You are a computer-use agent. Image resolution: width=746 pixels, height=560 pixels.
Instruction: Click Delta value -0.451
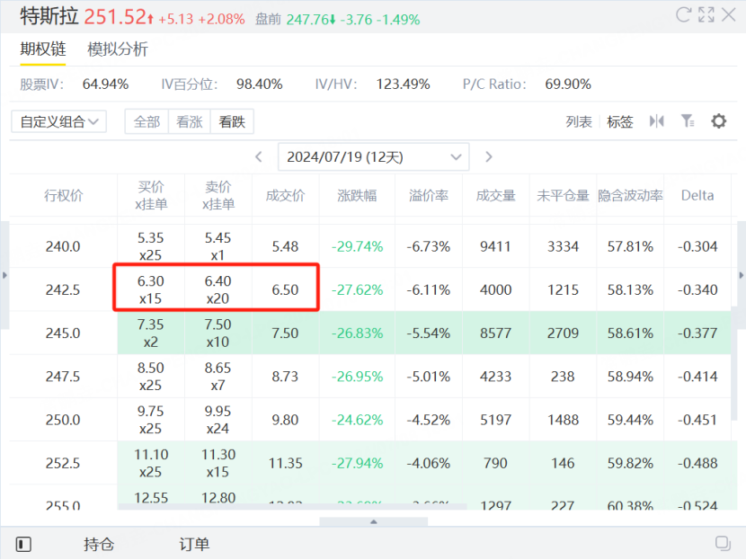coord(697,420)
